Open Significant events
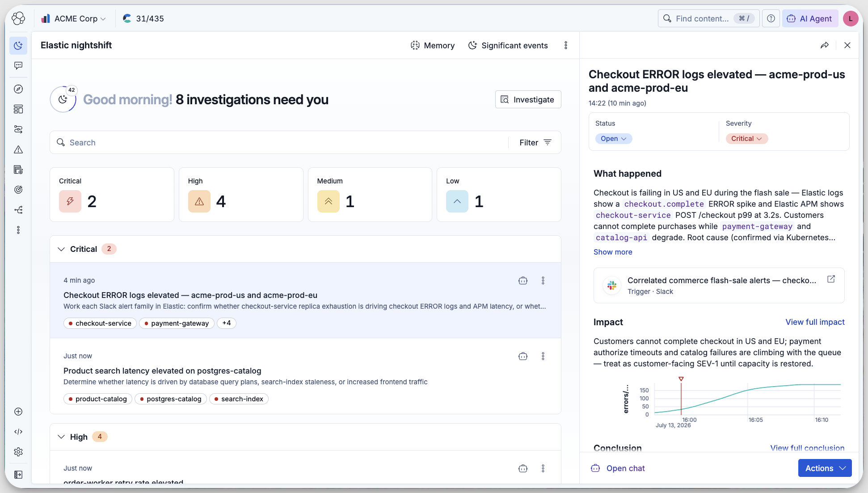This screenshot has width=868, height=493. point(508,45)
